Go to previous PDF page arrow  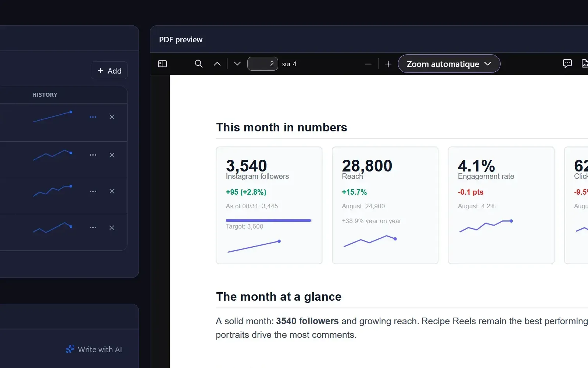[217, 64]
